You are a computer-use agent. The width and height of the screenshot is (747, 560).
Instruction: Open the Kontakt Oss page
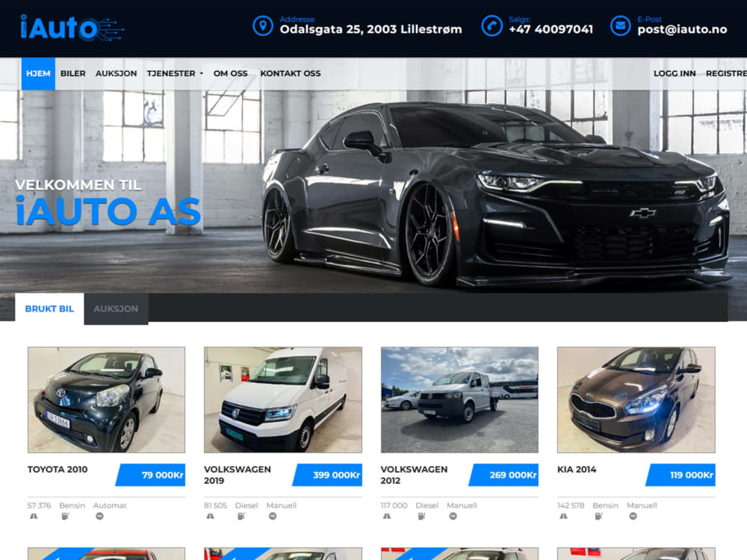click(x=290, y=73)
